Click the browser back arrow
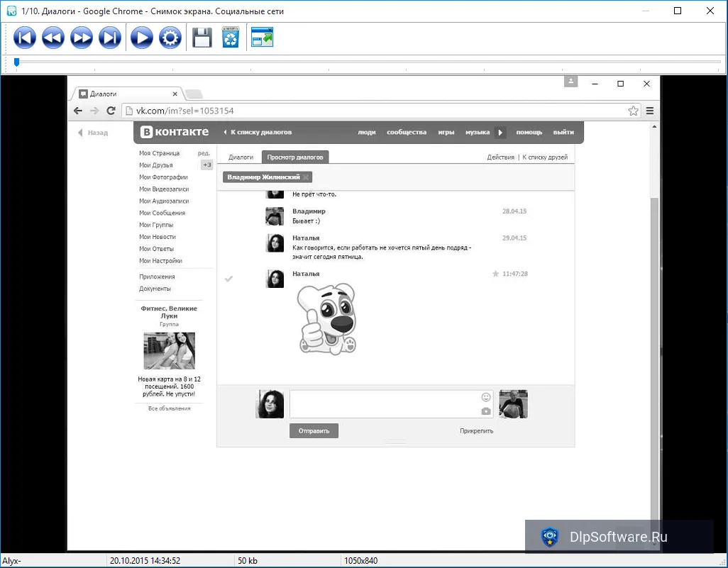Image resolution: width=728 pixels, height=568 pixels. (78, 111)
